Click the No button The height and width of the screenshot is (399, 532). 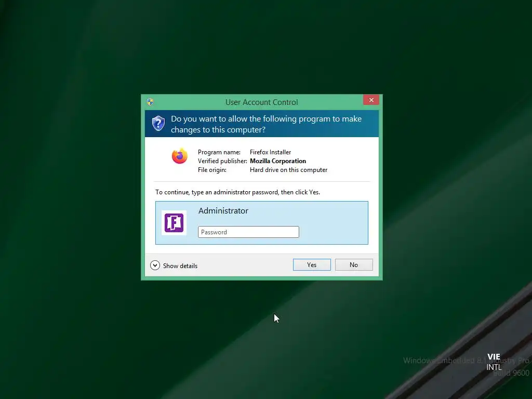[353, 265]
